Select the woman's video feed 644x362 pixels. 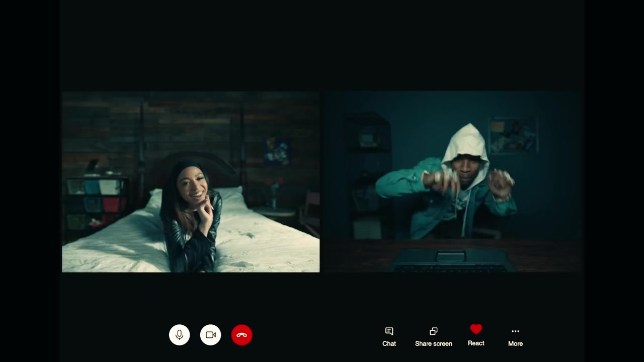191,182
